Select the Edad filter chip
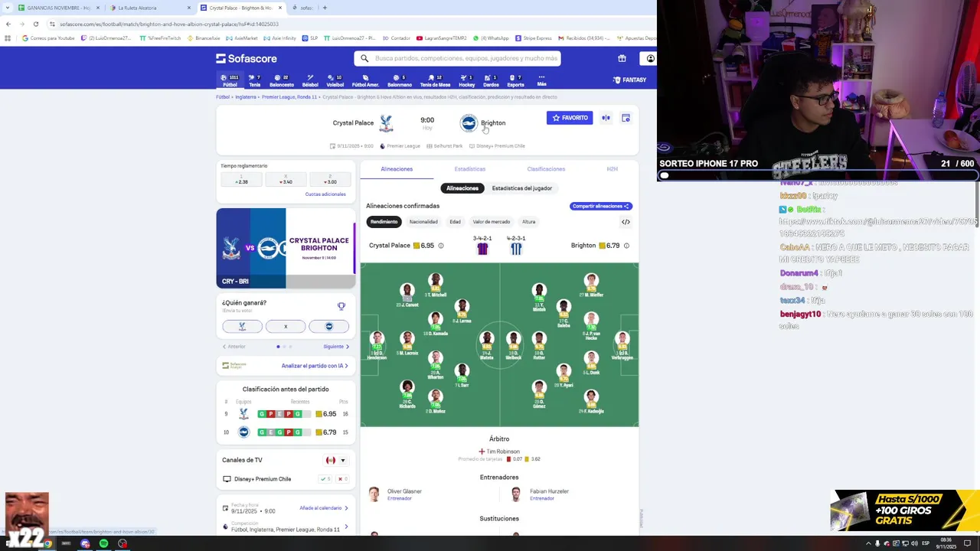980x551 pixels. point(455,222)
